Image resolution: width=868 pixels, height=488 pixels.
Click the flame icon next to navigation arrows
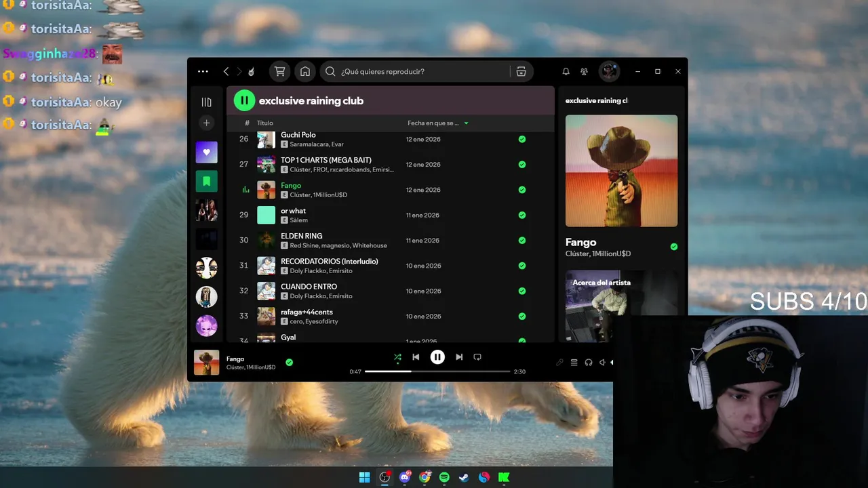pyautogui.click(x=251, y=71)
